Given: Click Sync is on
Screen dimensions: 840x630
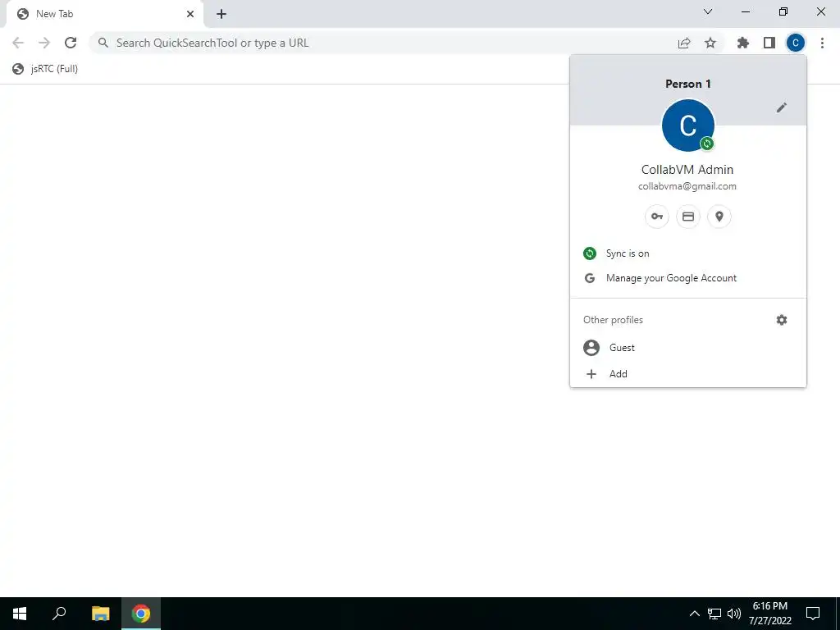Looking at the screenshot, I should (x=688, y=253).
